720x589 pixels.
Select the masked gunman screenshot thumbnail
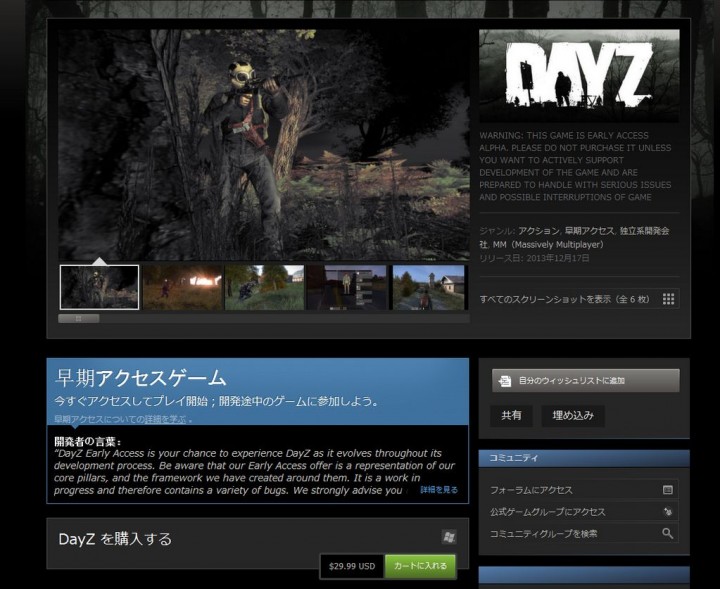[99, 287]
